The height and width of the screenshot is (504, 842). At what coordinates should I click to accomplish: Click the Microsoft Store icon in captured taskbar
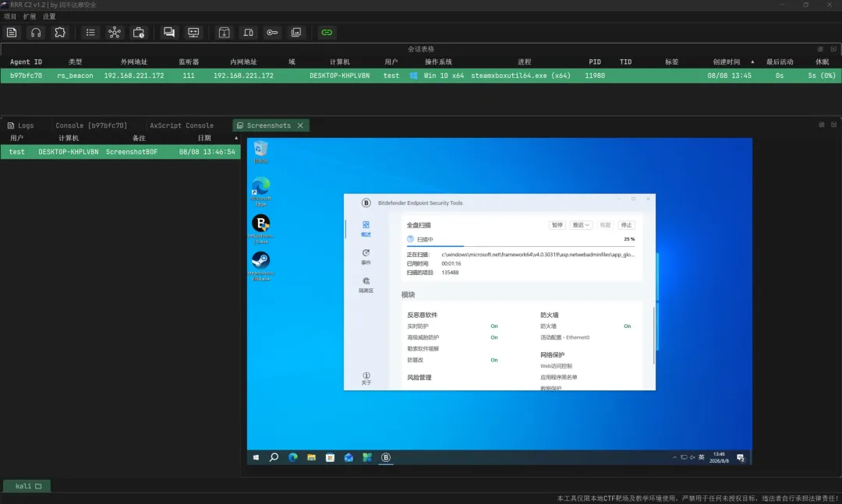(331, 457)
